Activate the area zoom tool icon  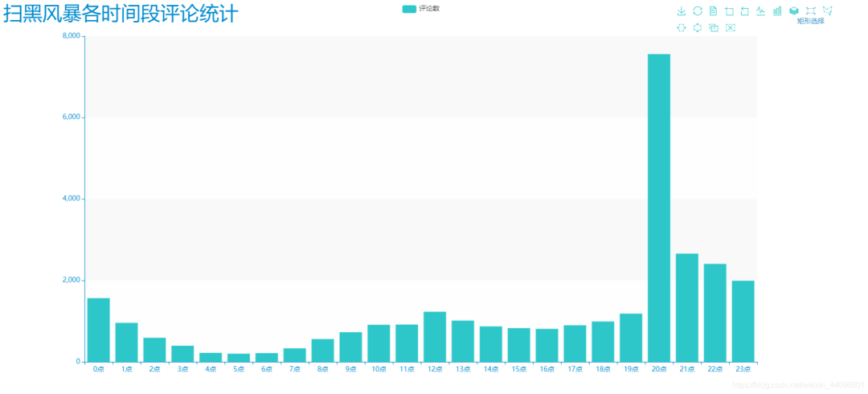(x=729, y=10)
